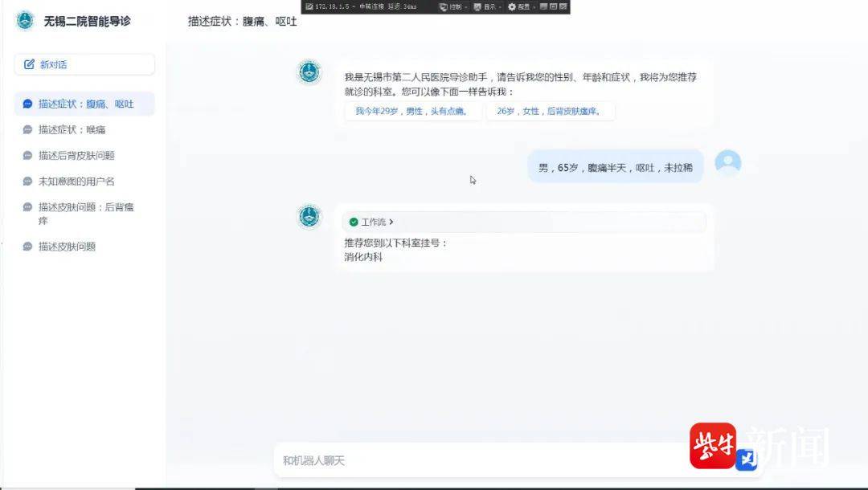Viewport: 868px width, 490px height.
Task: Click bubble icon beside last 描述皮肤问题 item
Action: [x=27, y=247]
